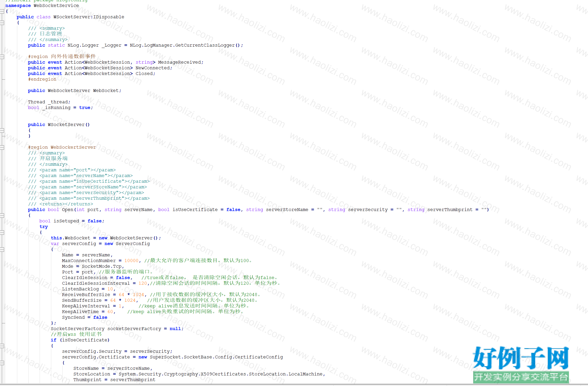Click the MaxConnectionNumber property

point(89,261)
